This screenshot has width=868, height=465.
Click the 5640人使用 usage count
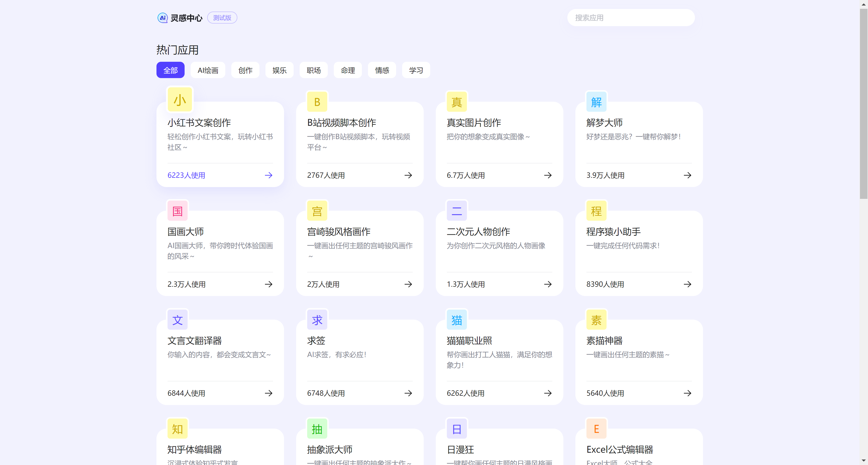[x=605, y=393]
